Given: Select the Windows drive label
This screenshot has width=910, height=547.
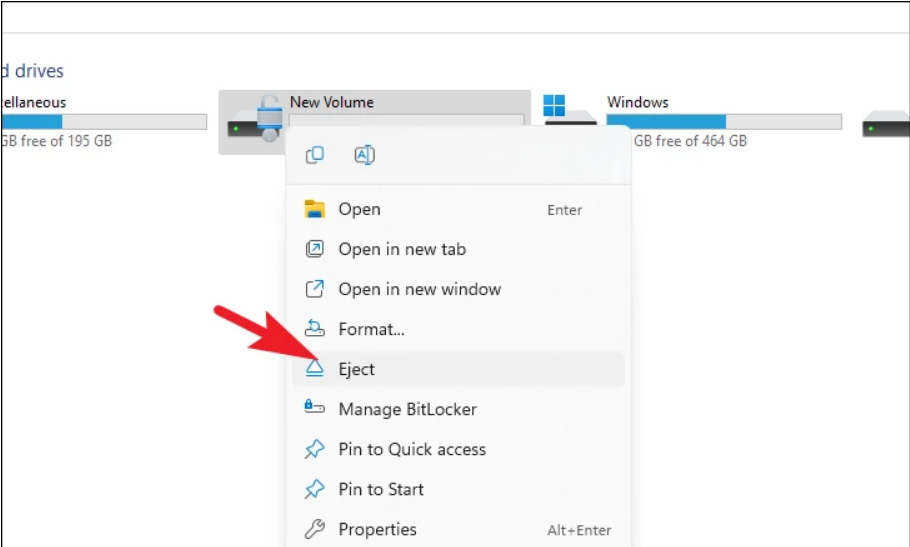Looking at the screenshot, I should pyautogui.click(x=638, y=102).
